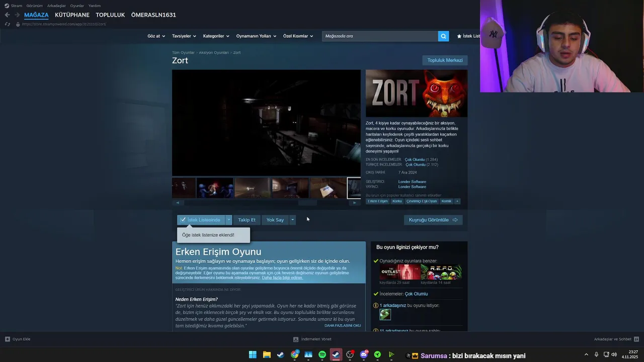Open File Explorer from the taskbar
Viewport: 644px width, 362px height.
267,355
